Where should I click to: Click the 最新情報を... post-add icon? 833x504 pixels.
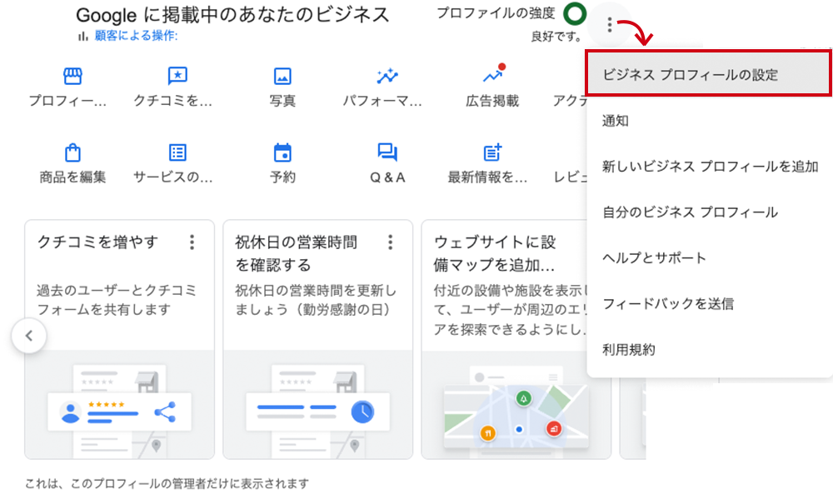tap(492, 152)
